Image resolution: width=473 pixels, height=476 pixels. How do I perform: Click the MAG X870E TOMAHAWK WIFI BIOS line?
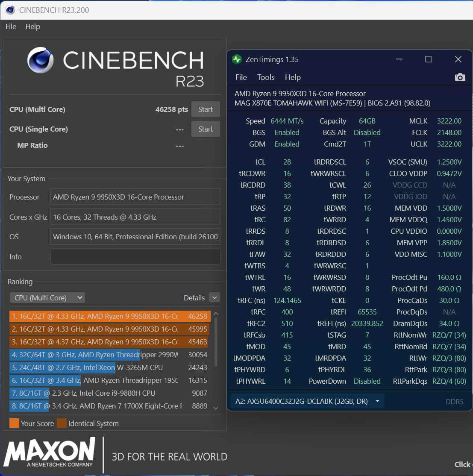[x=332, y=103]
